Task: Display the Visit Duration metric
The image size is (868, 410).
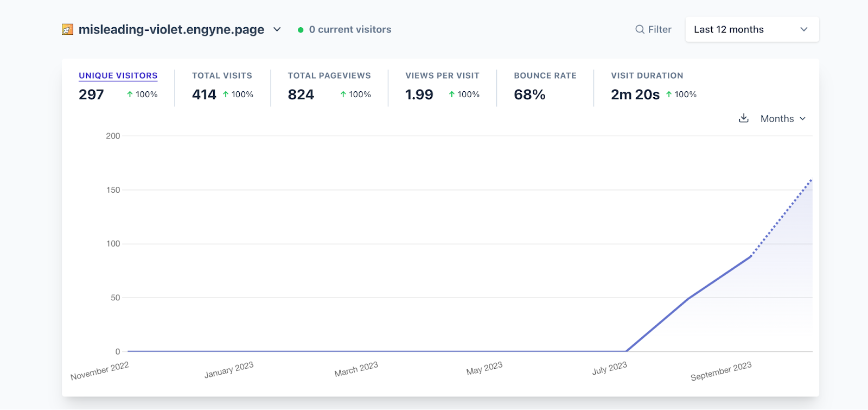Action: click(x=647, y=75)
